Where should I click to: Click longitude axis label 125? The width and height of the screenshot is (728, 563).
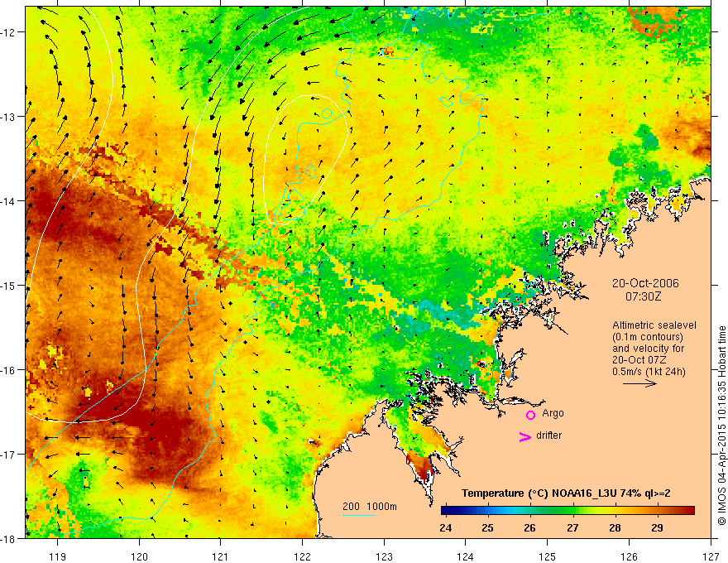(x=548, y=556)
